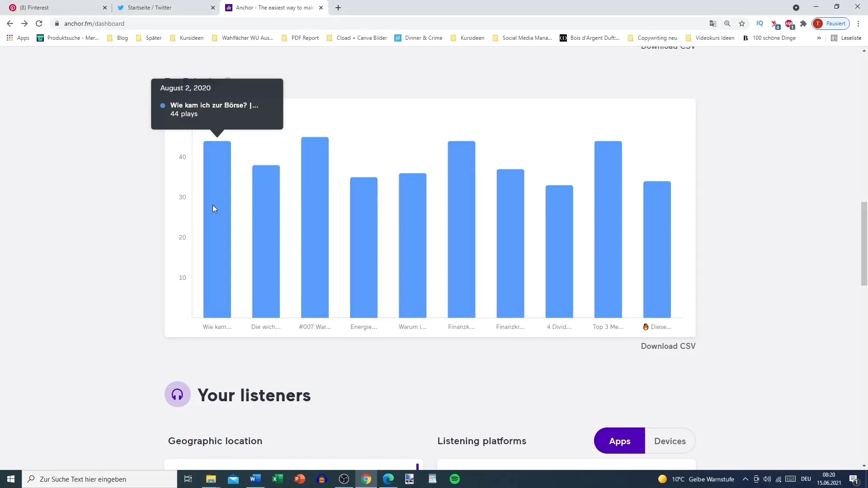The width and height of the screenshot is (868, 488).
Task: Select the #007 War... episode bar
Action: point(315,226)
